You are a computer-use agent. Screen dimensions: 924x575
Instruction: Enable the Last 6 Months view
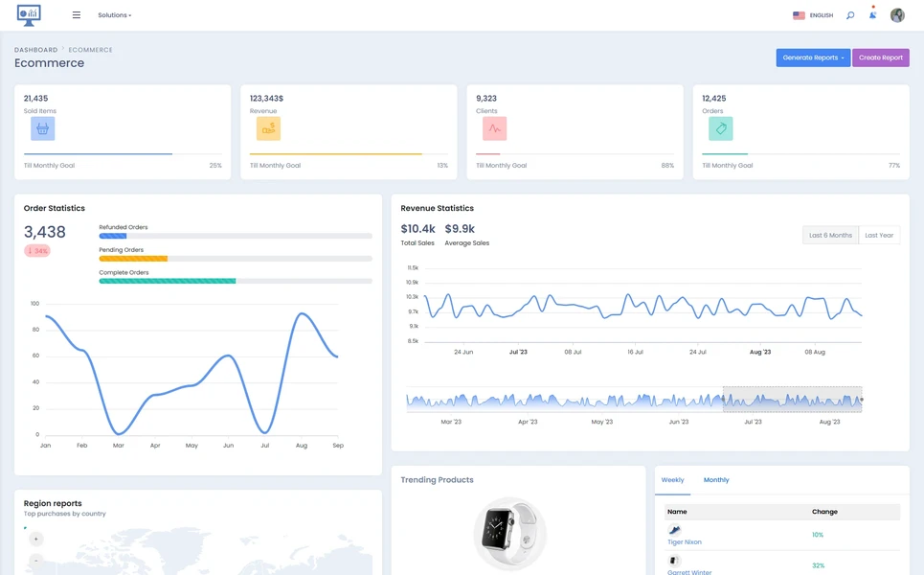pyautogui.click(x=829, y=235)
